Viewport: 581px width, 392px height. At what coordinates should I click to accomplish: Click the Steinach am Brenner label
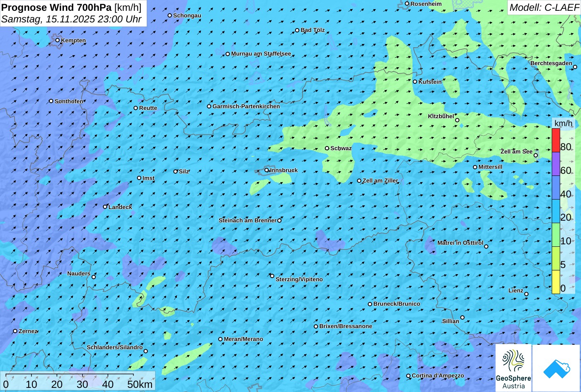tap(247, 220)
